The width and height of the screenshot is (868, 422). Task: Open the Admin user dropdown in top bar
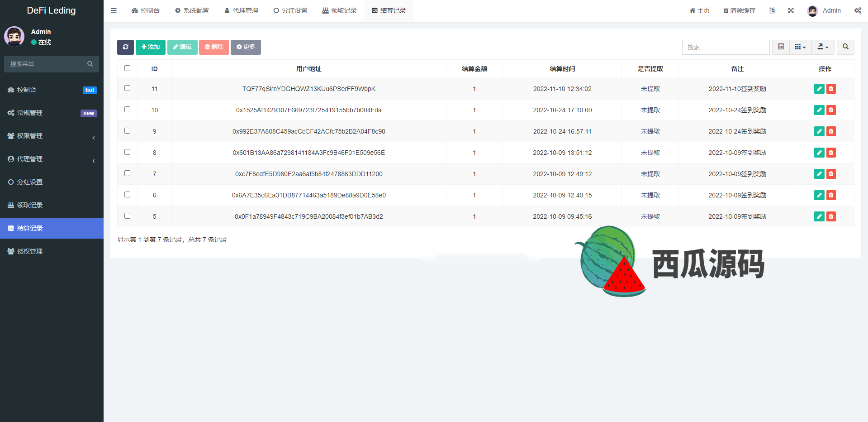(824, 10)
